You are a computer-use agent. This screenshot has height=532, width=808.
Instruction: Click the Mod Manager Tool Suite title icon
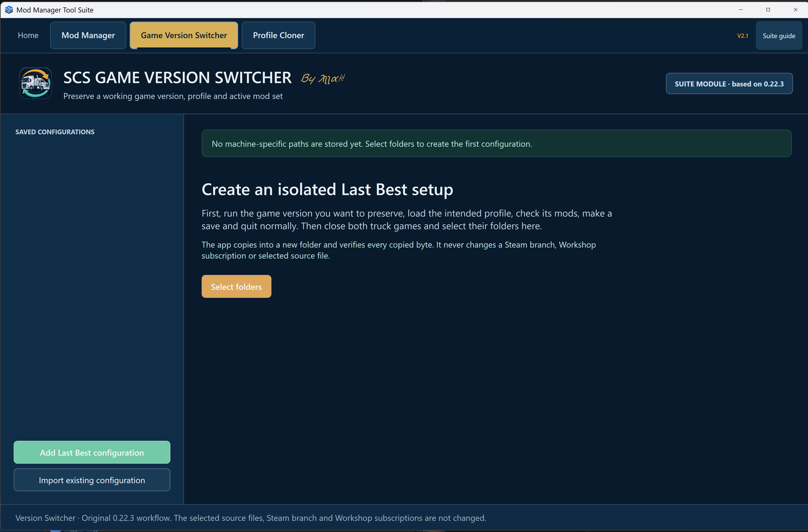(9, 10)
